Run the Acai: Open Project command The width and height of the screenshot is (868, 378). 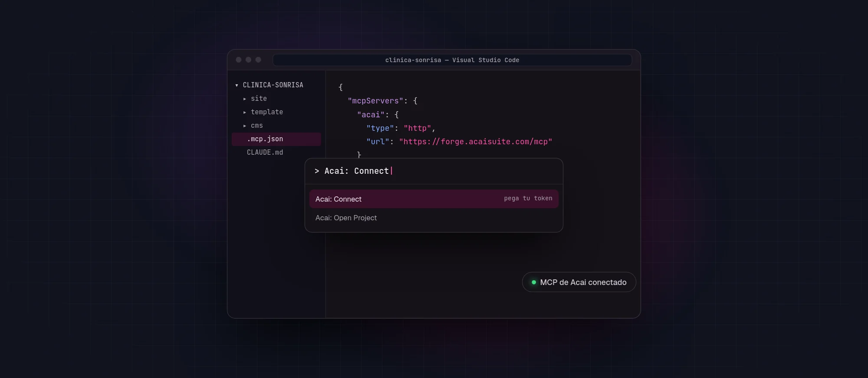click(434, 218)
